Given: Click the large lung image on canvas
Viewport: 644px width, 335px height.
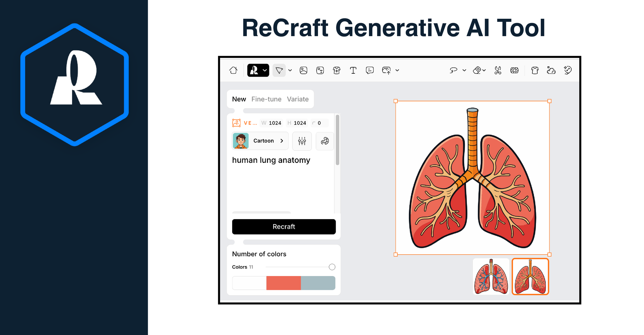Looking at the screenshot, I should 473,178.
